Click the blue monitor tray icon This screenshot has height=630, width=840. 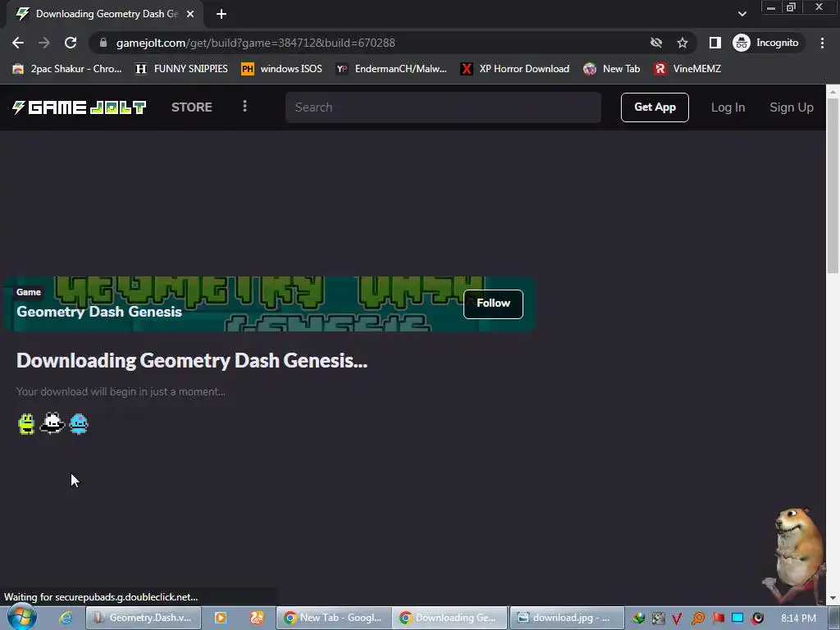737,619
